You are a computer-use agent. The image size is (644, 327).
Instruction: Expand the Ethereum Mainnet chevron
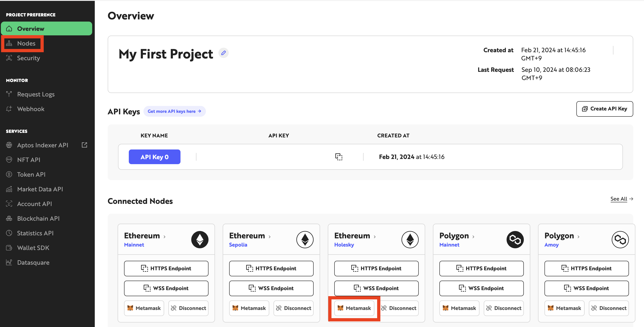[165, 237]
